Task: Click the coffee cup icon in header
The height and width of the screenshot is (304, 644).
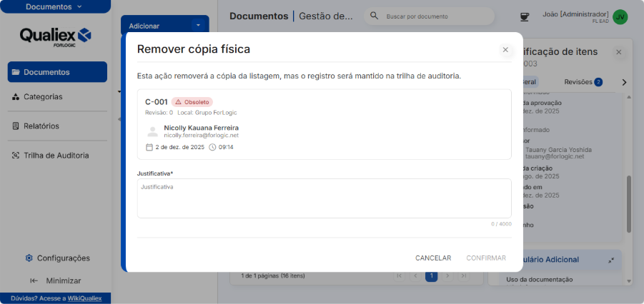Action: (x=525, y=16)
